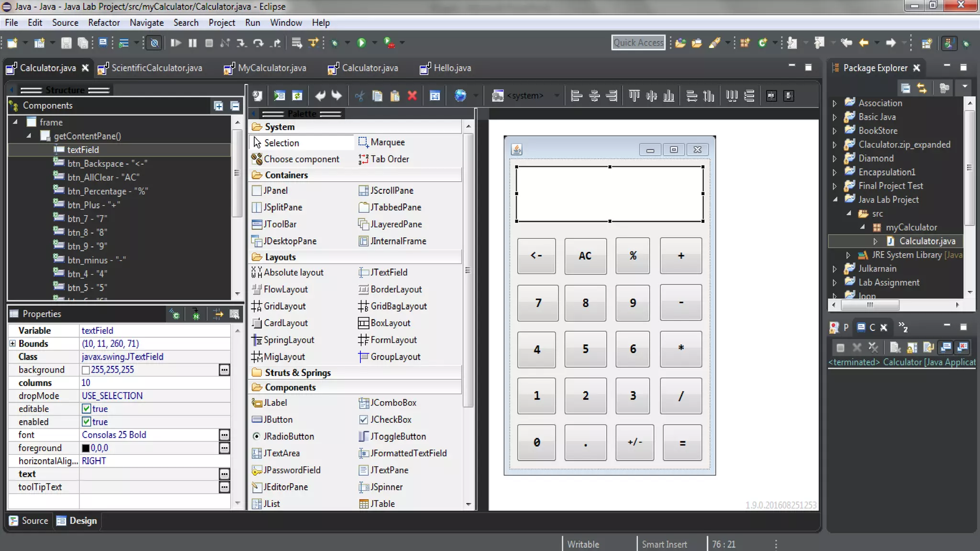The height and width of the screenshot is (551, 980).
Task: Select the Tab Order tool in palette
Action: point(384,159)
